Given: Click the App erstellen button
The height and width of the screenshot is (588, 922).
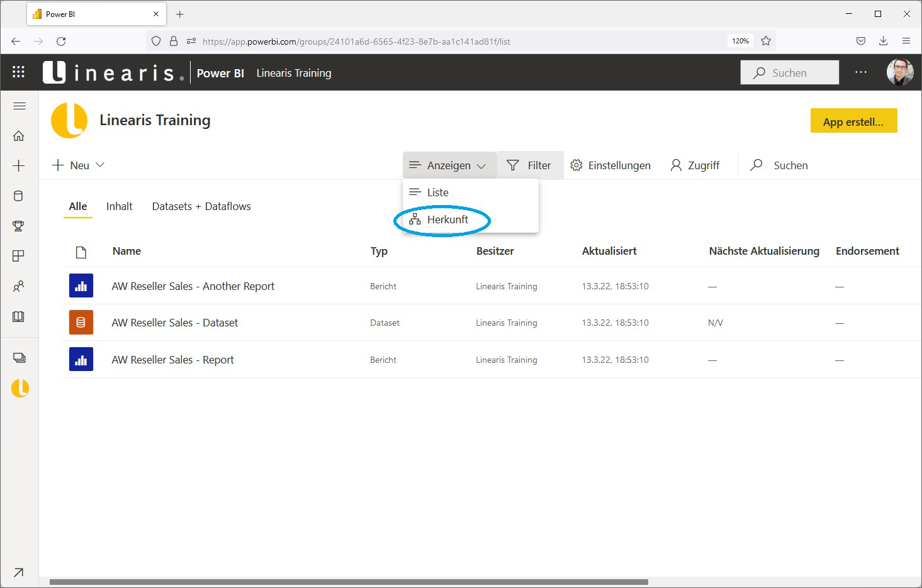Looking at the screenshot, I should (853, 121).
